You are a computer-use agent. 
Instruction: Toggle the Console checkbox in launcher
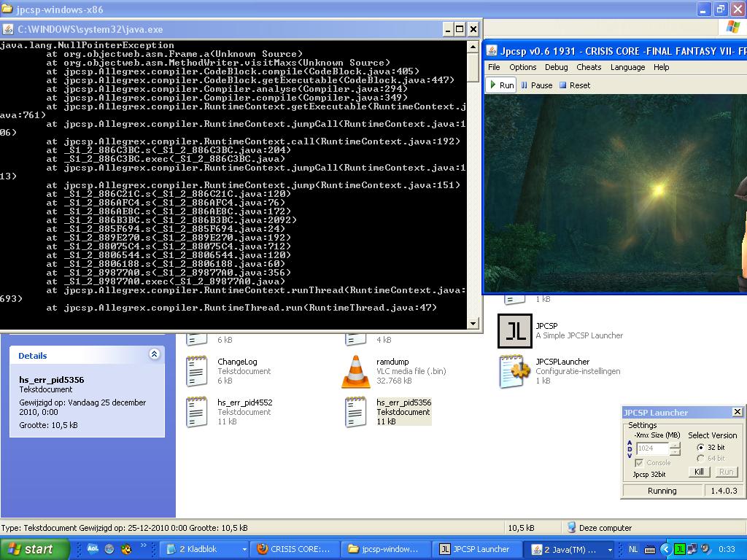pyautogui.click(x=640, y=463)
